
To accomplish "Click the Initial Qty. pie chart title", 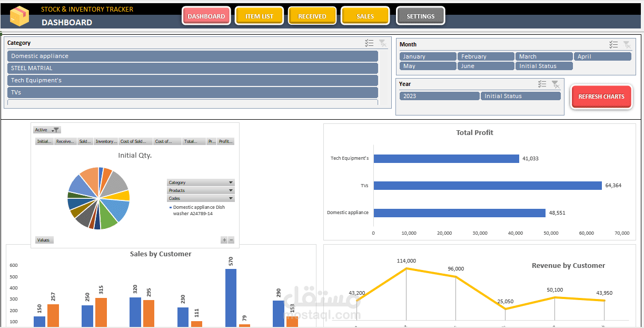I will point(135,156).
